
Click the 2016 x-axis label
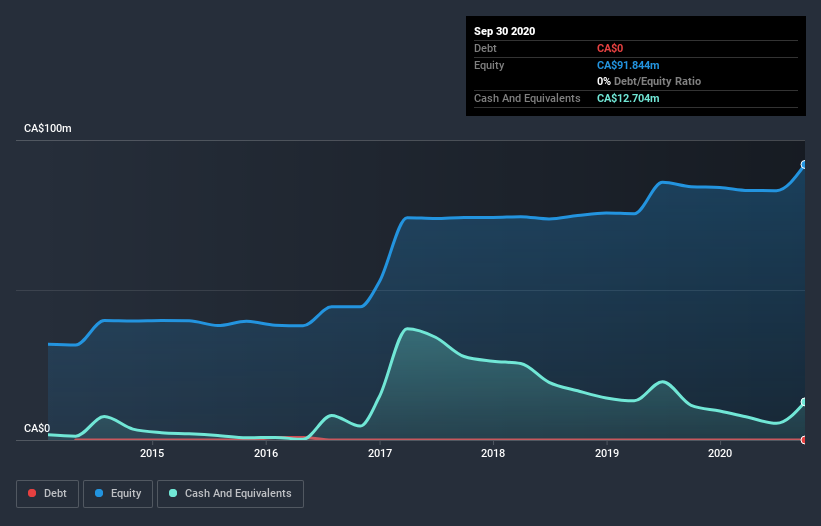pyautogui.click(x=266, y=453)
